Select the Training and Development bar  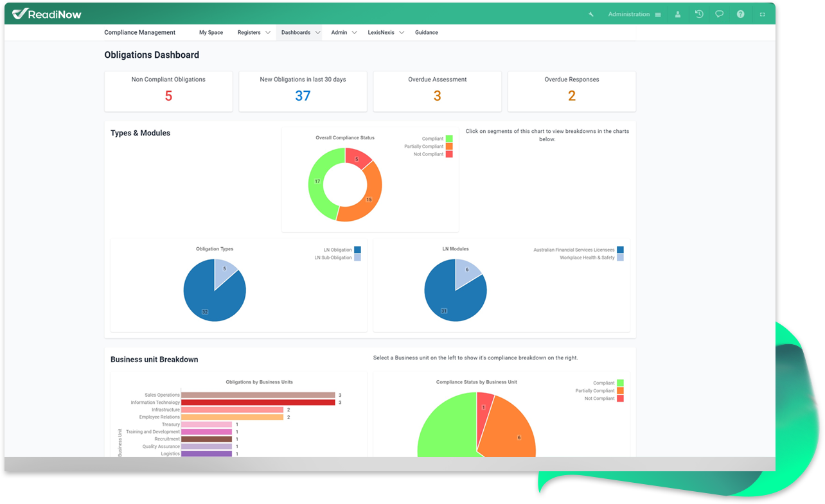[x=206, y=432]
